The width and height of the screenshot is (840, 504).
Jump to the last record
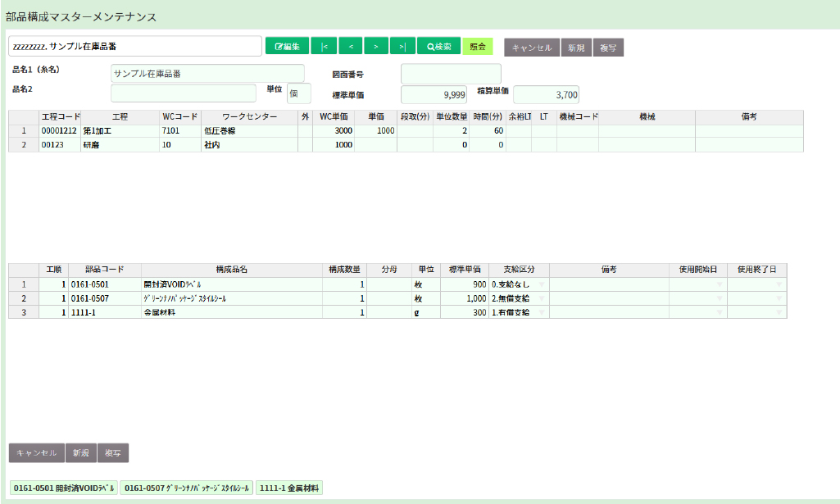[402, 47]
